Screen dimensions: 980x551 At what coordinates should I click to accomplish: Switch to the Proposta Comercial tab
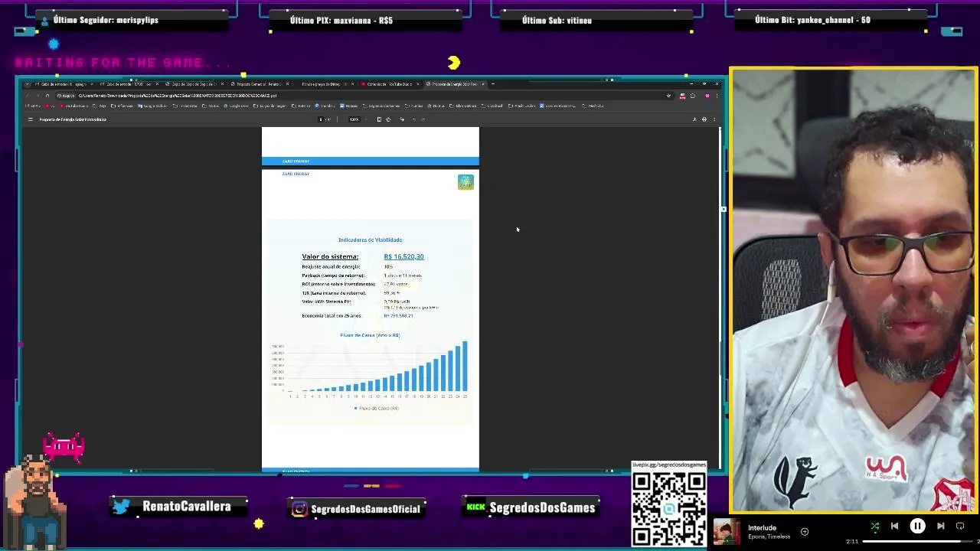click(x=260, y=84)
